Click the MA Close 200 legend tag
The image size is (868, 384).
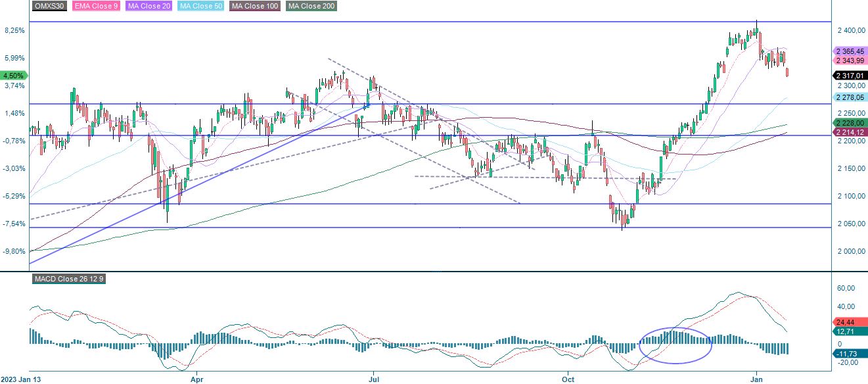click(x=312, y=6)
